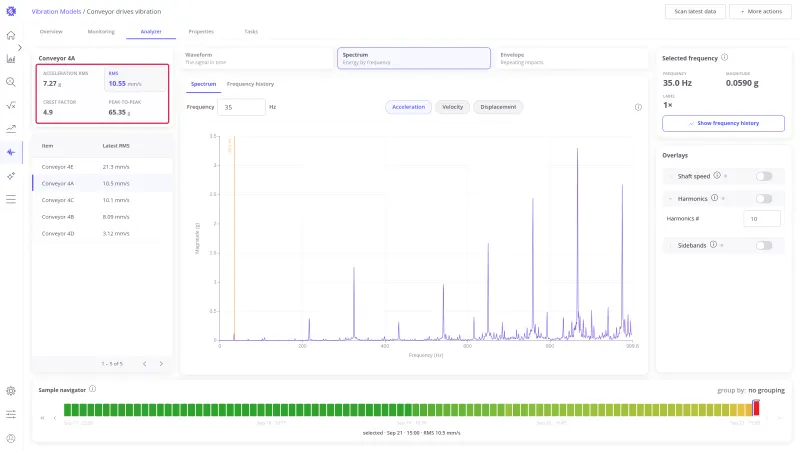Open the bar chart sidebar icon
This screenshot has width=800, height=450.
coord(11,59)
